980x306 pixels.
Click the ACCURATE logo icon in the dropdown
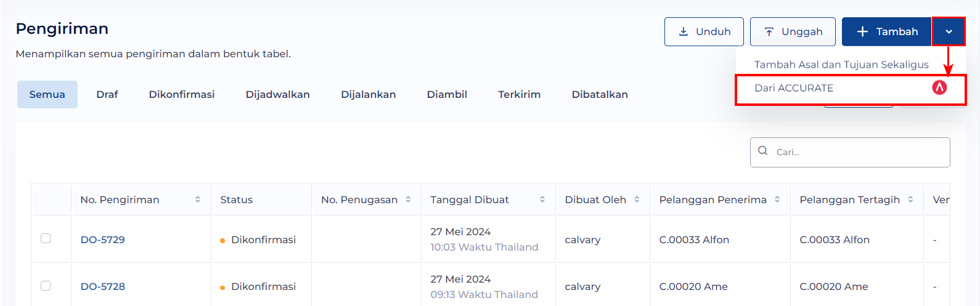click(x=939, y=87)
